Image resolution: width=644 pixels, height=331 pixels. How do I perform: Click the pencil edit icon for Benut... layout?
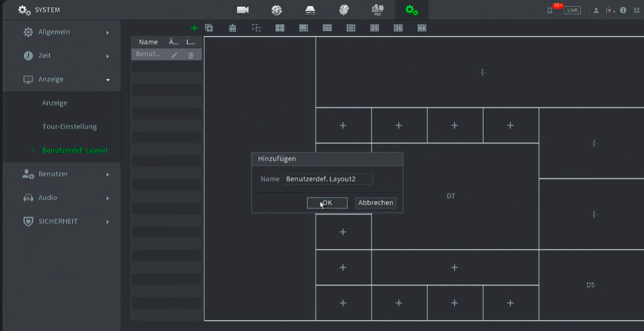click(174, 55)
